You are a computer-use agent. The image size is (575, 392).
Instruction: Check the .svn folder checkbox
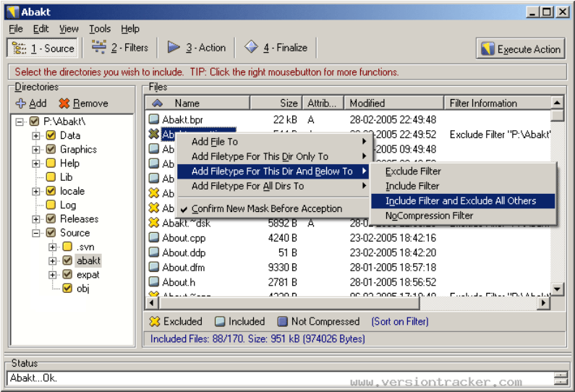point(67,247)
